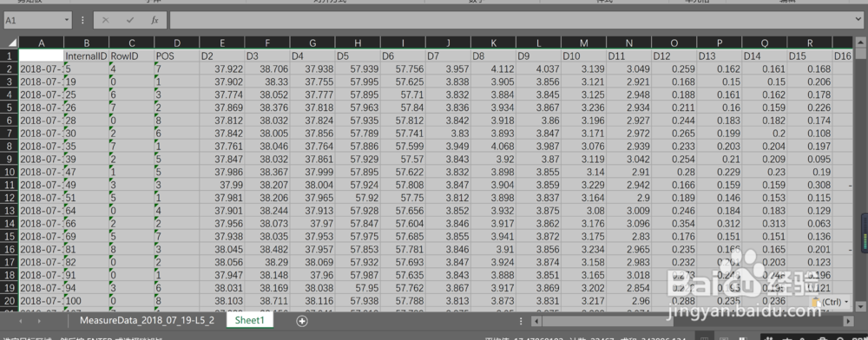Select cell containing 3.049

click(629, 69)
